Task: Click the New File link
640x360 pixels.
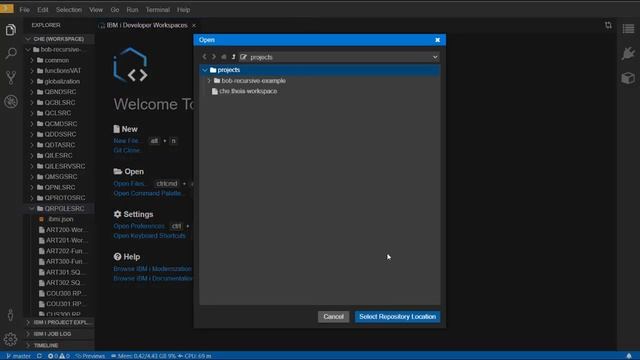Action: [128, 140]
